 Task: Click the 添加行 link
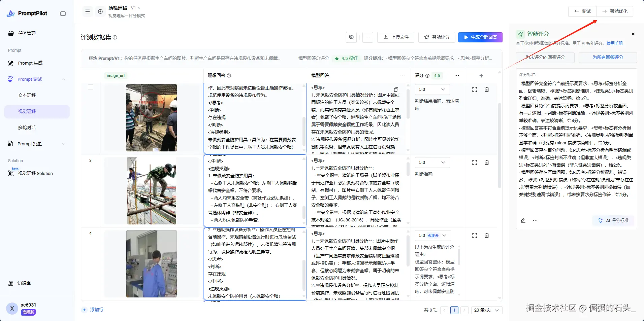click(x=93, y=310)
